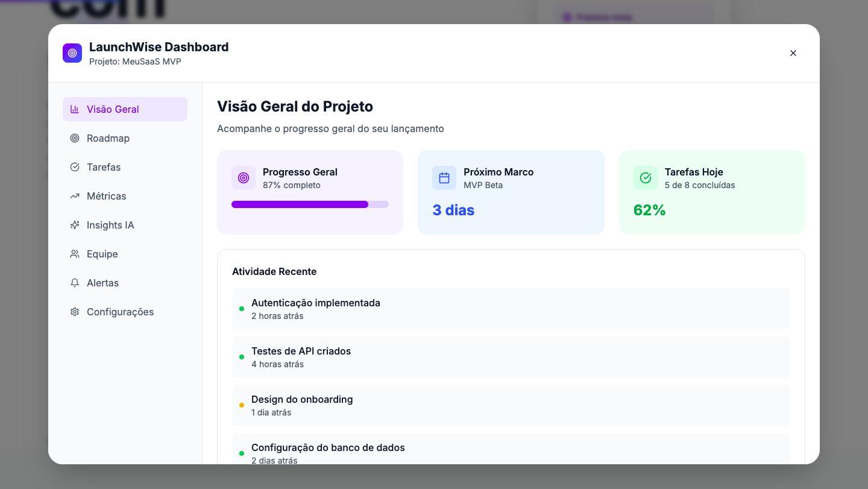Click the "5 de 8 concluídas" text
The image size is (868, 489).
pos(700,185)
